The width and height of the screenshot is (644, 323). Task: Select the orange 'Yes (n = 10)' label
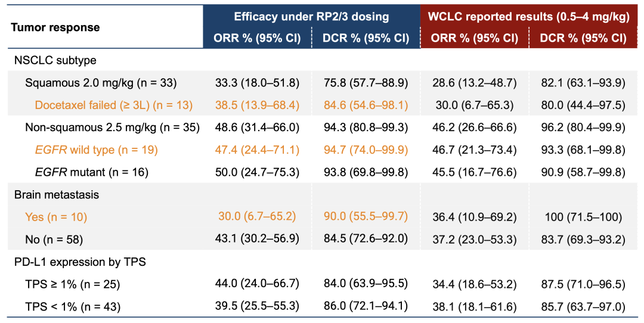(56, 217)
